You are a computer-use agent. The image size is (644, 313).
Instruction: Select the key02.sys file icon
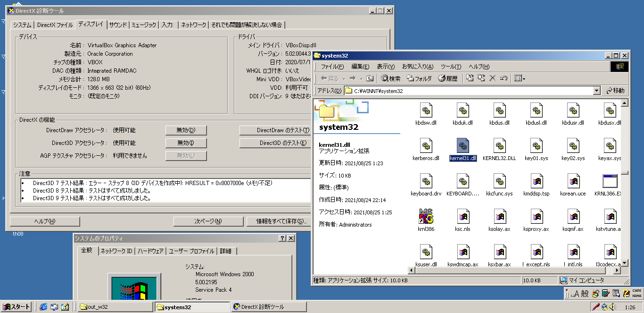[573, 146]
